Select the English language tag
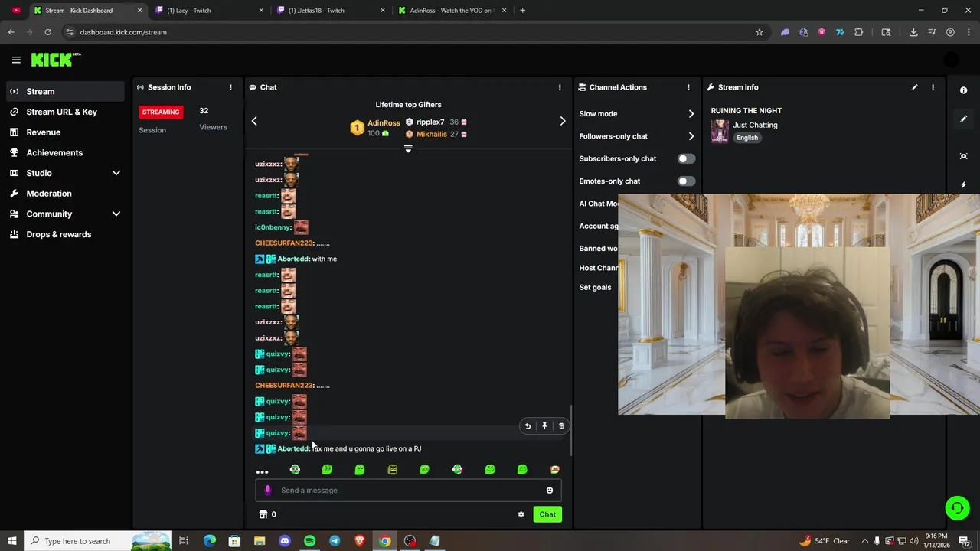The width and height of the screenshot is (980, 551). pos(747,138)
